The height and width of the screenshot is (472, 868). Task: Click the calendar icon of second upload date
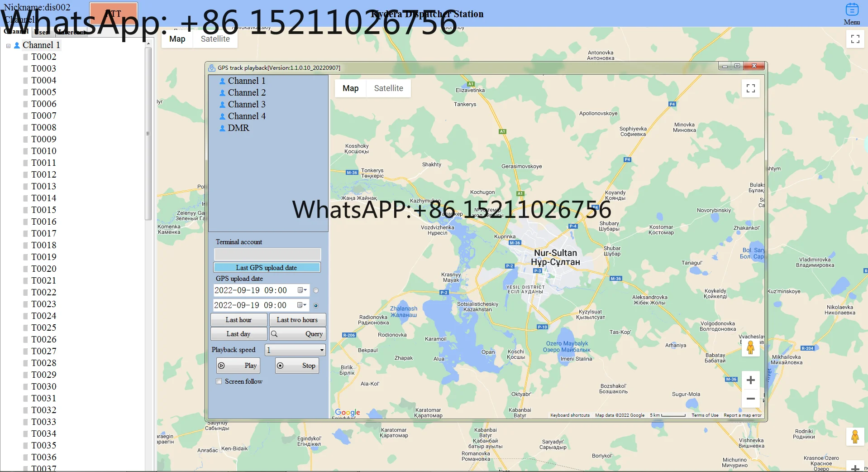tap(301, 305)
